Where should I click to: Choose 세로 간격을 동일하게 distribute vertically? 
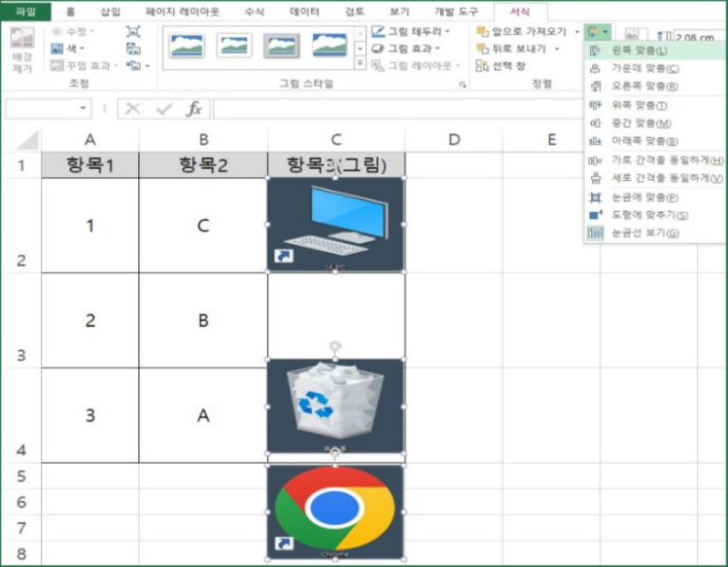(654, 178)
